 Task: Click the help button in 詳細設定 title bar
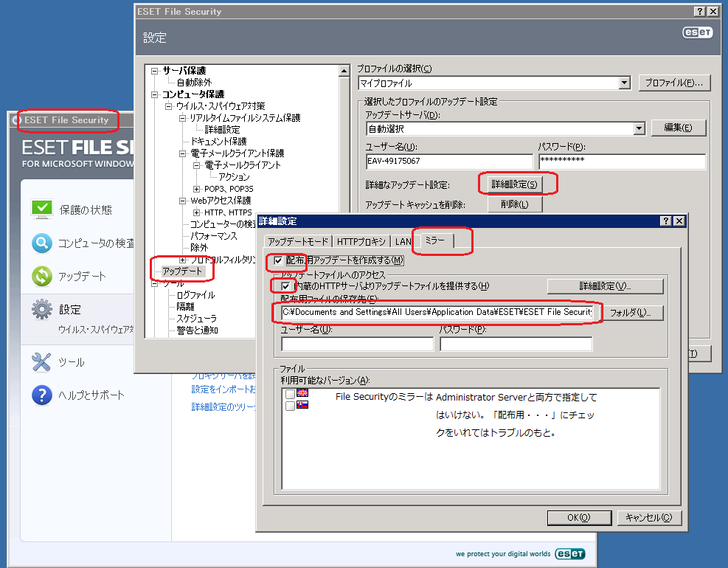pos(666,221)
